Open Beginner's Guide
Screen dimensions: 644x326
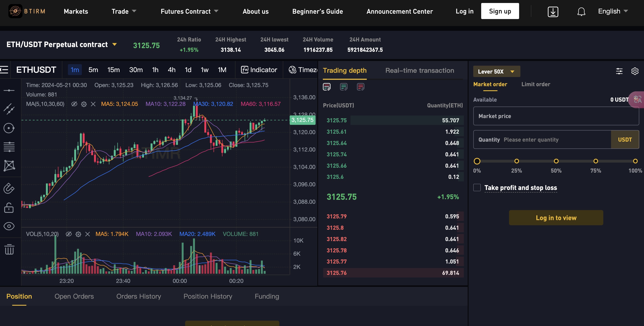318,11
